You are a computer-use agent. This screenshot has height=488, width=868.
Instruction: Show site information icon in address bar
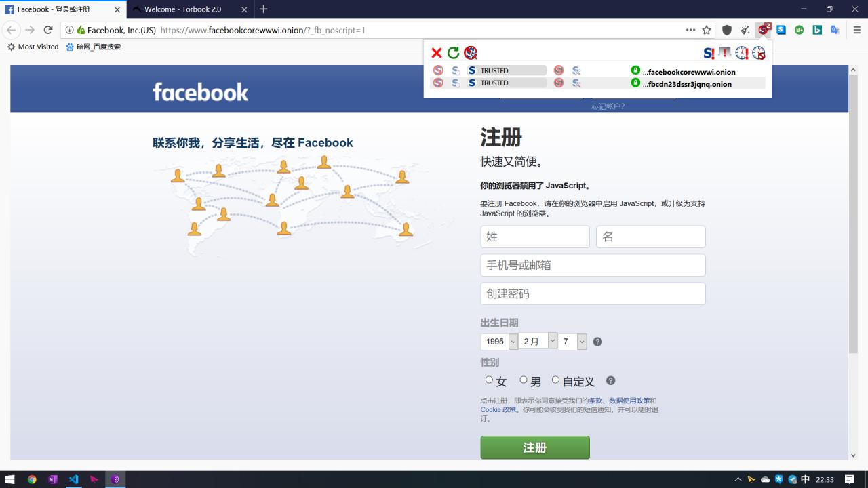pyautogui.click(x=69, y=30)
